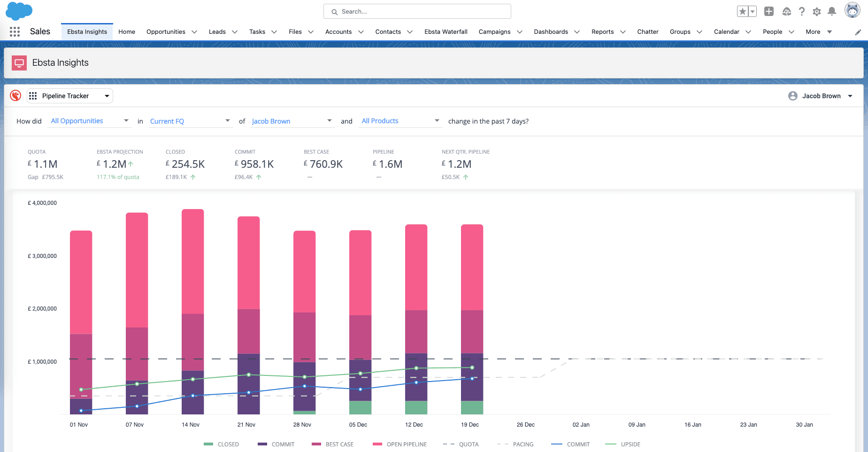Open the All Products filter dropdown

[x=400, y=121]
